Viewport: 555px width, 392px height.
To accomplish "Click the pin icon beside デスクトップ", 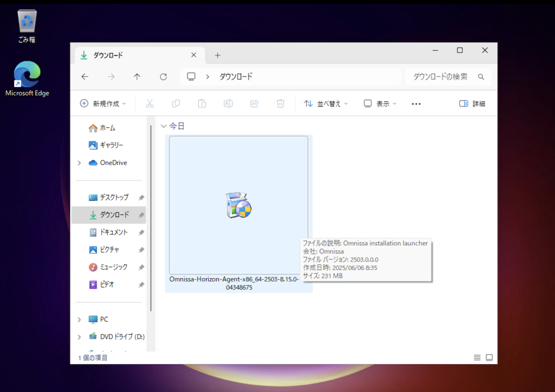I will pyautogui.click(x=141, y=198).
